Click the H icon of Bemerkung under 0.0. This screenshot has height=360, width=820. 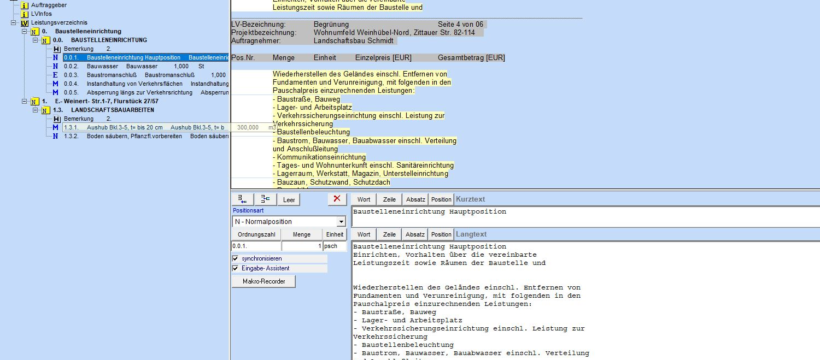(56, 49)
